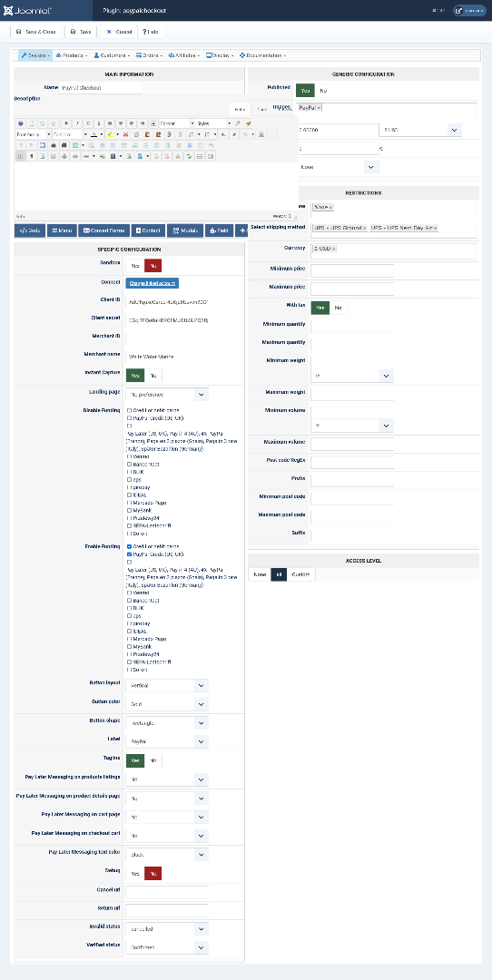Screen dimensions: 492x980
Task: Click the Change linked account button
Action: [x=153, y=283]
